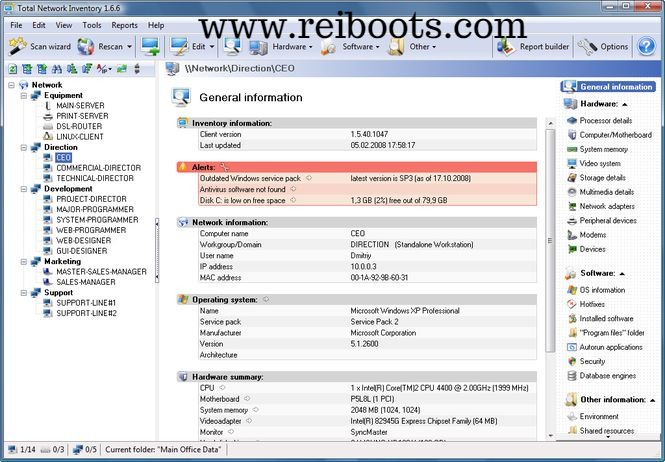665x462 pixels.
Task: Click the Hotfixes icon
Action: point(572,305)
